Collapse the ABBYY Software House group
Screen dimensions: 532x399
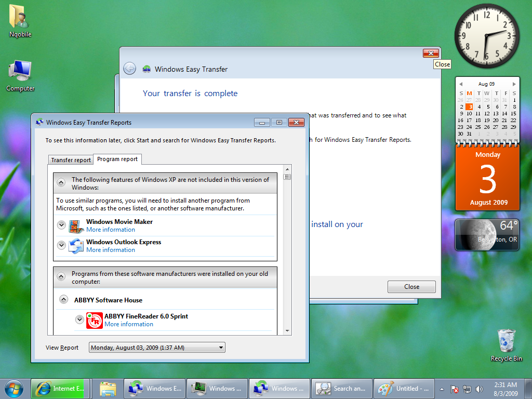click(x=63, y=299)
